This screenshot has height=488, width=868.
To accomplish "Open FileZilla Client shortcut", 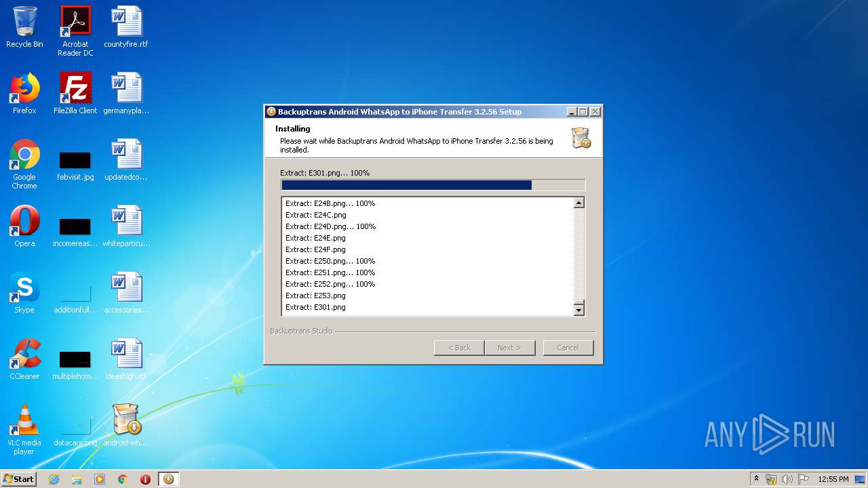I will 75,94.
